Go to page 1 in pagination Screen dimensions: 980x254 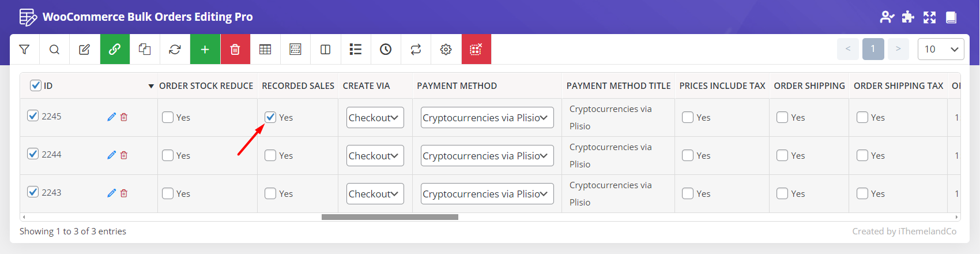(x=873, y=49)
